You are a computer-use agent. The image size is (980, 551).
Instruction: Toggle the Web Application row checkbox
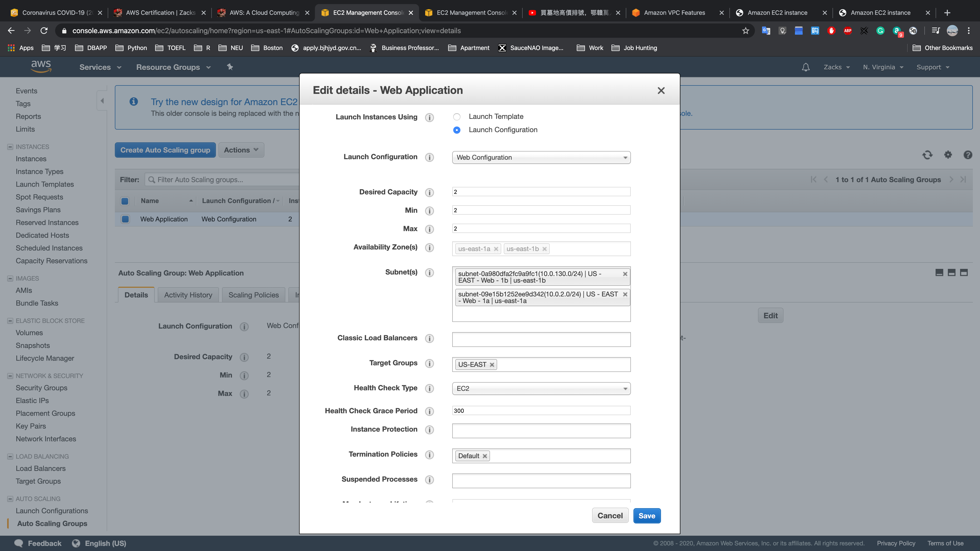[125, 219]
